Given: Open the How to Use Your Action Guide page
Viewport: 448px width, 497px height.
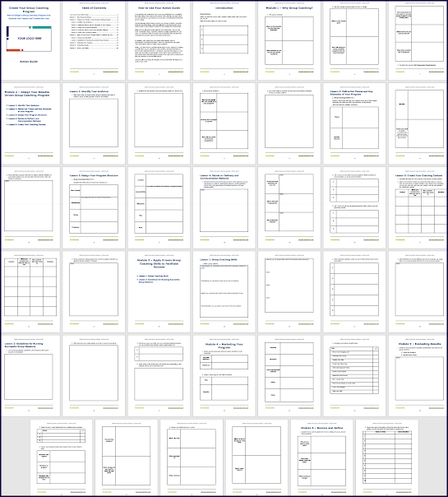Looking at the screenshot, I should tap(159, 40).
